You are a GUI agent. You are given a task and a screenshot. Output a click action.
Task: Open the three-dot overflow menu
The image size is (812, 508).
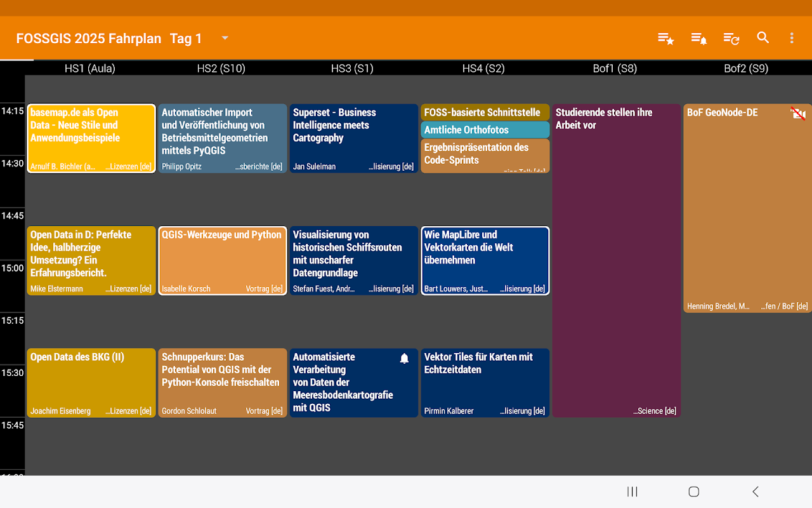coord(792,38)
